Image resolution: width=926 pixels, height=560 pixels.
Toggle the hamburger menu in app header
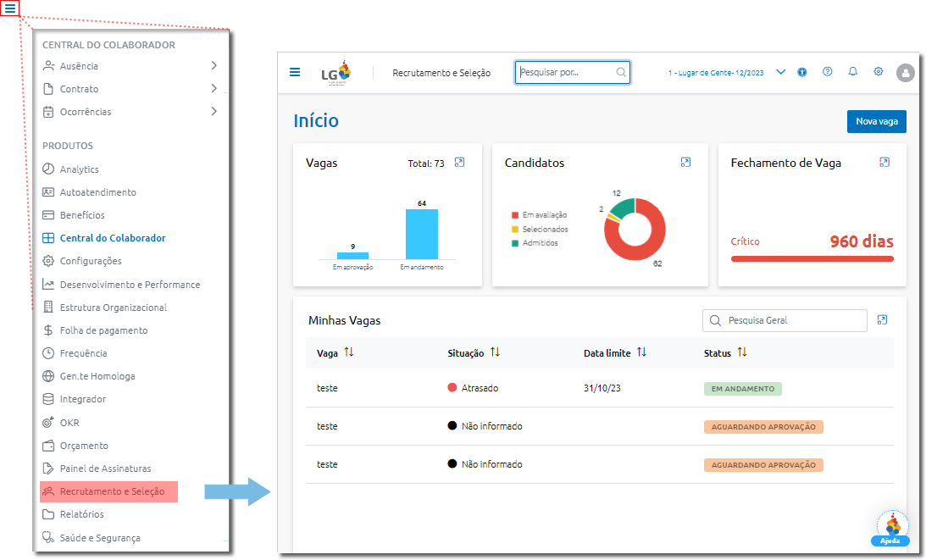pyautogui.click(x=295, y=72)
